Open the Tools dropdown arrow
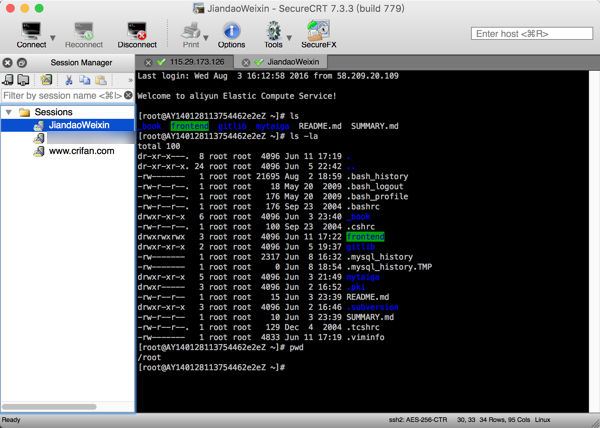This screenshot has height=428, width=600. point(289,37)
